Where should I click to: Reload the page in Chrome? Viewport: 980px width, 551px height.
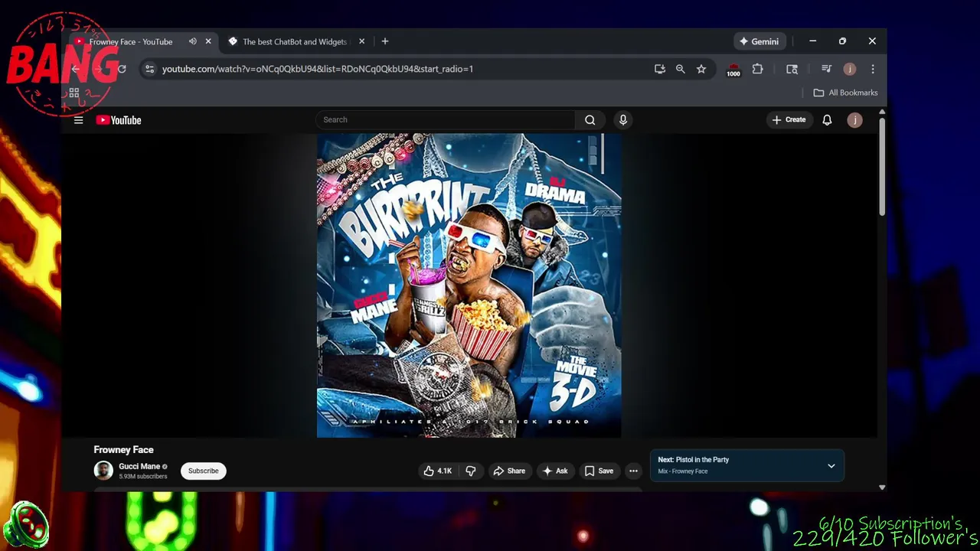(121, 69)
